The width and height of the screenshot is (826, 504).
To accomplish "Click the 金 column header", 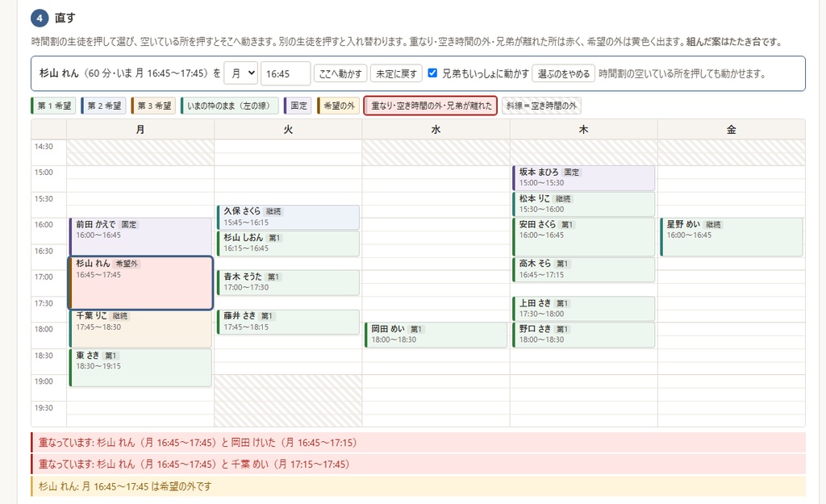I will point(731,130).
